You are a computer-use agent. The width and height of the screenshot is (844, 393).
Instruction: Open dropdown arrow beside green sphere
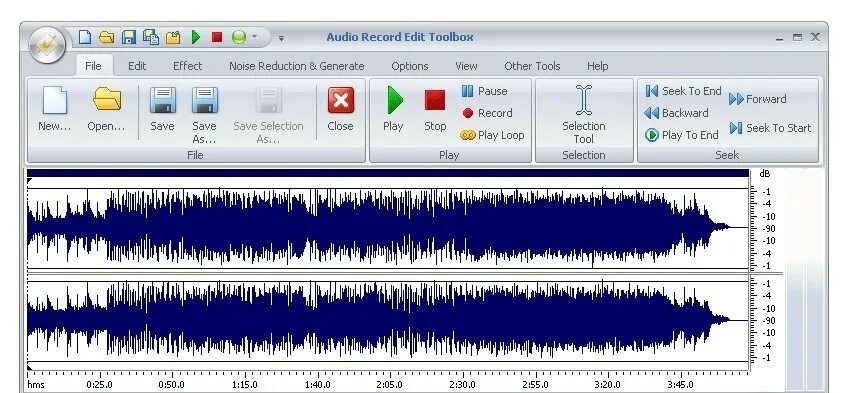click(x=255, y=37)
